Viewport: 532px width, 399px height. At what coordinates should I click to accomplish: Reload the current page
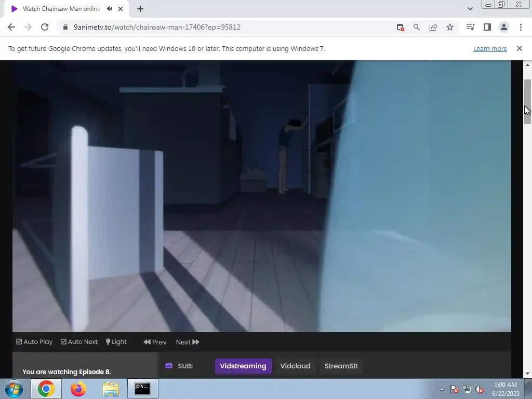pos(45,27)
